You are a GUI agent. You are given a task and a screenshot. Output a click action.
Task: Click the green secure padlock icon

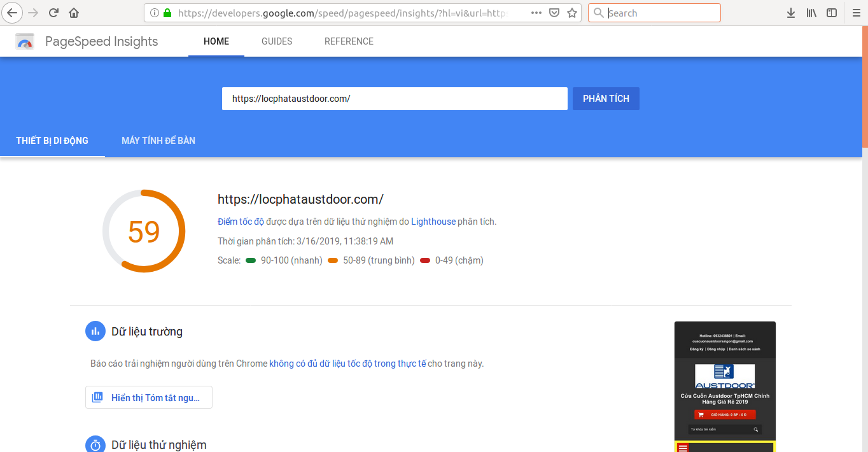pyautogui.click(x=167, y=13)
